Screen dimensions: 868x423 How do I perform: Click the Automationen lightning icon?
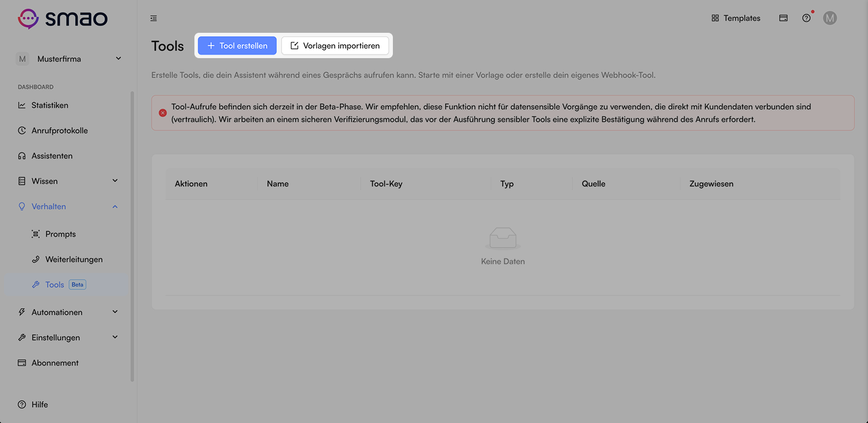(22, 313)
